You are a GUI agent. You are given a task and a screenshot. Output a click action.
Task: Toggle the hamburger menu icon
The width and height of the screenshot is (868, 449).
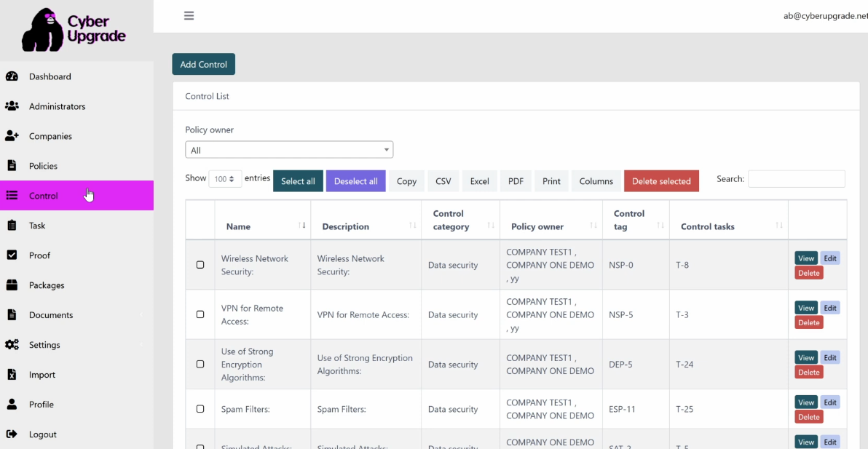pyautogui.click(x=189, y=15)
